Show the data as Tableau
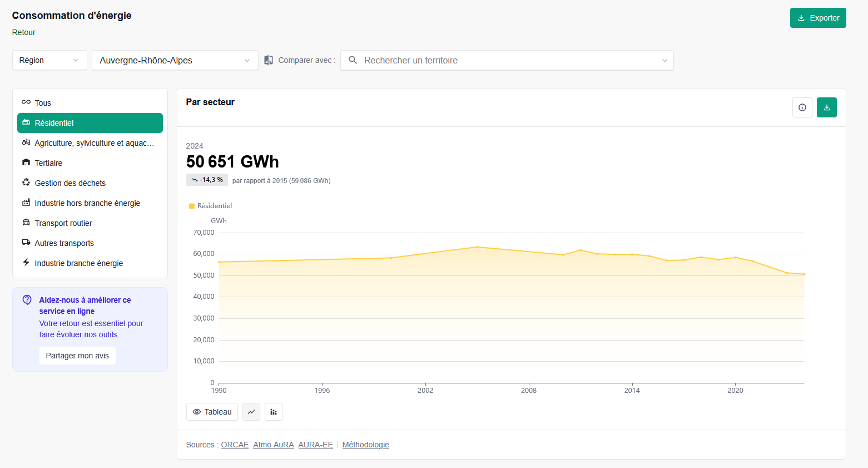Screen dimensions: 868x468 (x=212, y=412)
